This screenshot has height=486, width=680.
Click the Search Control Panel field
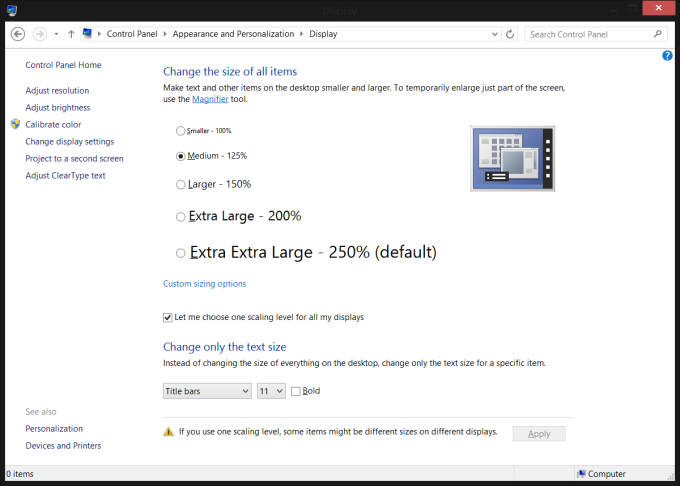click(596, 34)
